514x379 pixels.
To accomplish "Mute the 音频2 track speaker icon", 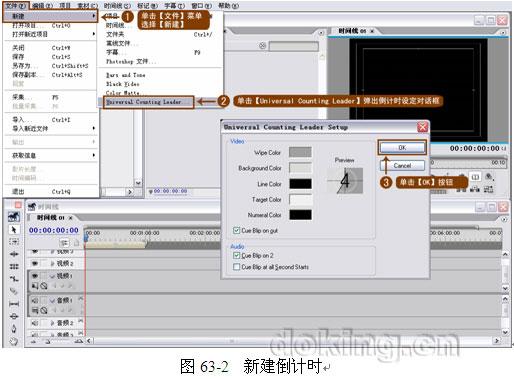I will [35, 323].
